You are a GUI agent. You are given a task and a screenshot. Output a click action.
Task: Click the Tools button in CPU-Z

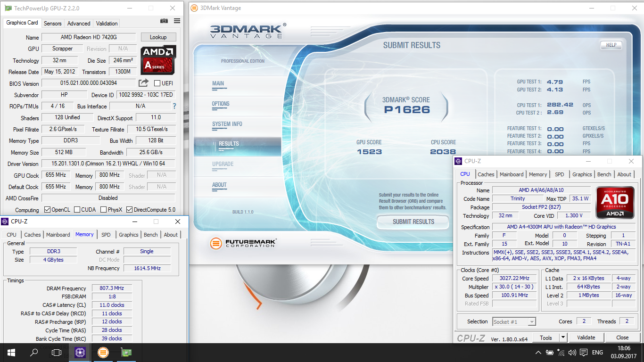click(x=546, y=337)
